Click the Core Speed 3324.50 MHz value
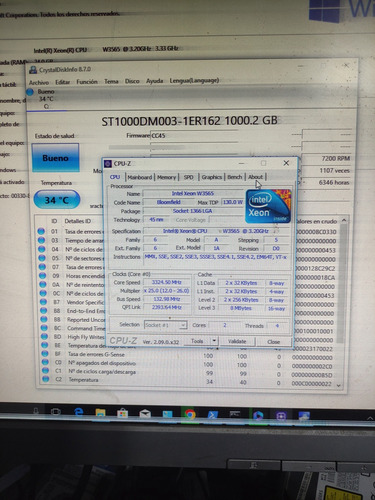This screenshot has width=375, height=500. 167,282
